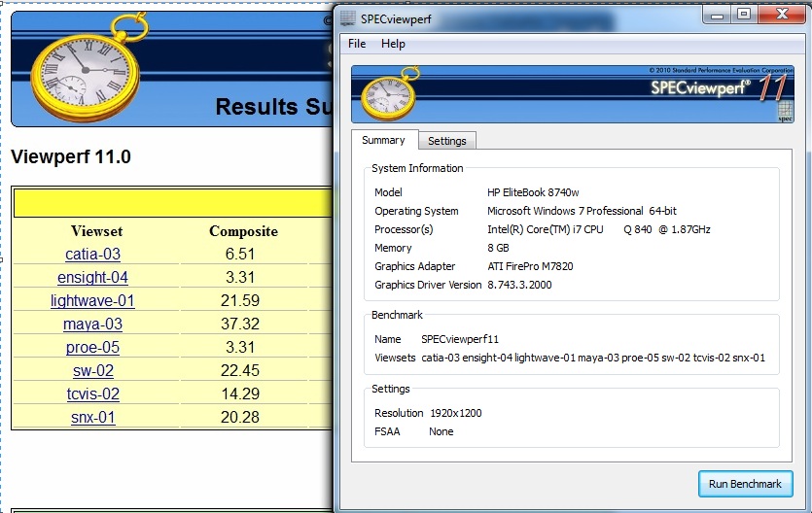This screenshot has height=513, width=812.
Task: Click the small spec logo in banner corner
Action: coord(785,112)
